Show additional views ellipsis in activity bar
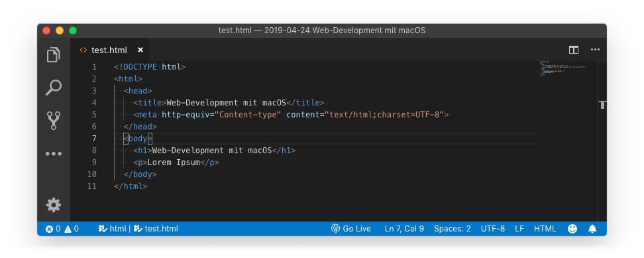 tap(54, 154)
